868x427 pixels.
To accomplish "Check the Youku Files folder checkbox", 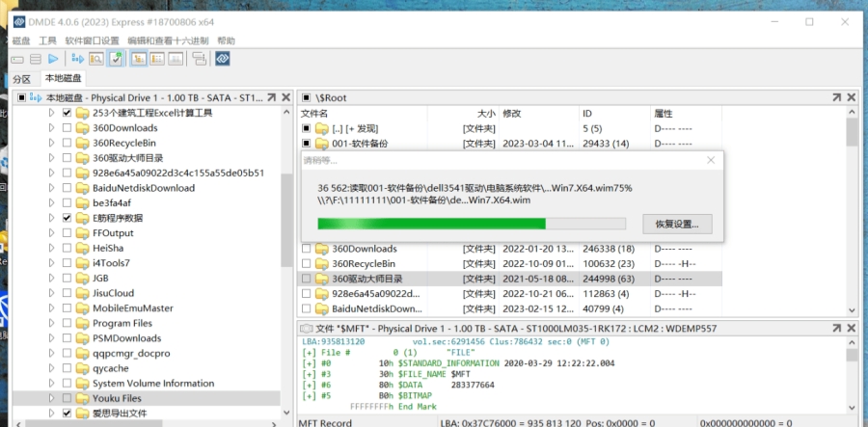I will click(x=67, y=398).
